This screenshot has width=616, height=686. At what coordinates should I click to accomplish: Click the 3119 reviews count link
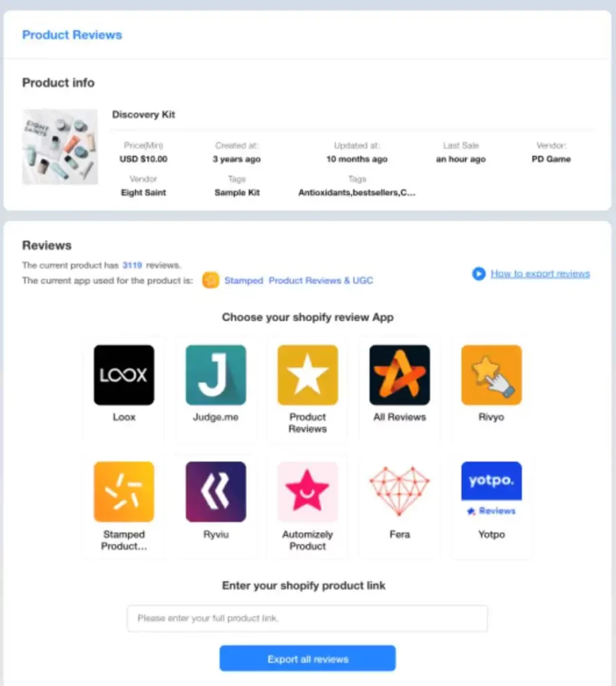(x=132, y=265)
